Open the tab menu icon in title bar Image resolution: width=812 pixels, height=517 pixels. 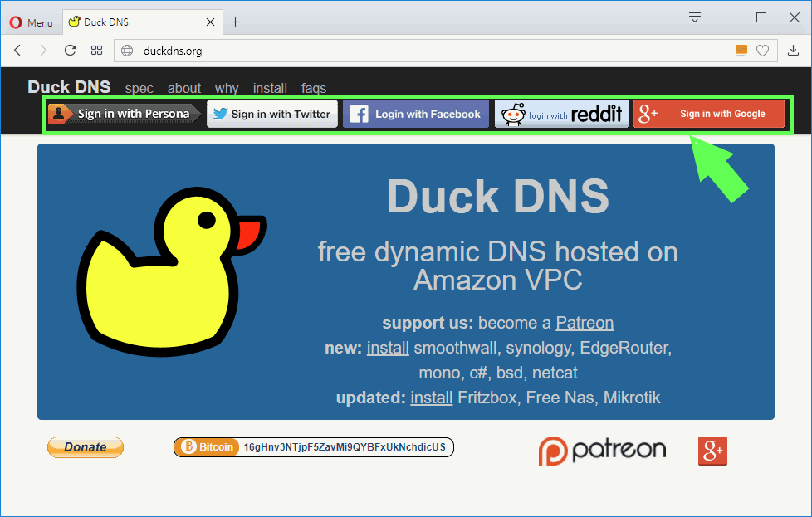point(695,17)
